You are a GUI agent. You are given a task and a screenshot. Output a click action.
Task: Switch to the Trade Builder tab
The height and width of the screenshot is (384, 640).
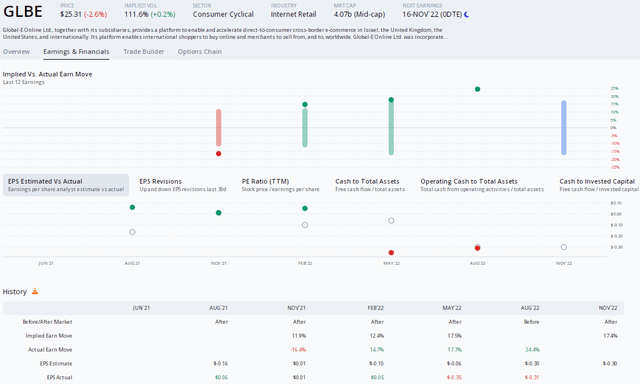tap(144, 51)
